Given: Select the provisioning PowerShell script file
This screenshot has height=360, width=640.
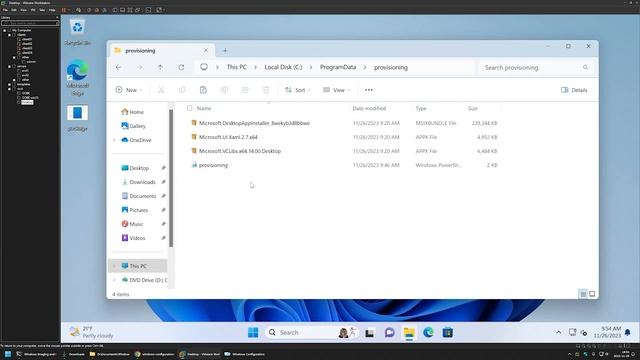Looking at the screenshot, I should click(x=213, y=165).
